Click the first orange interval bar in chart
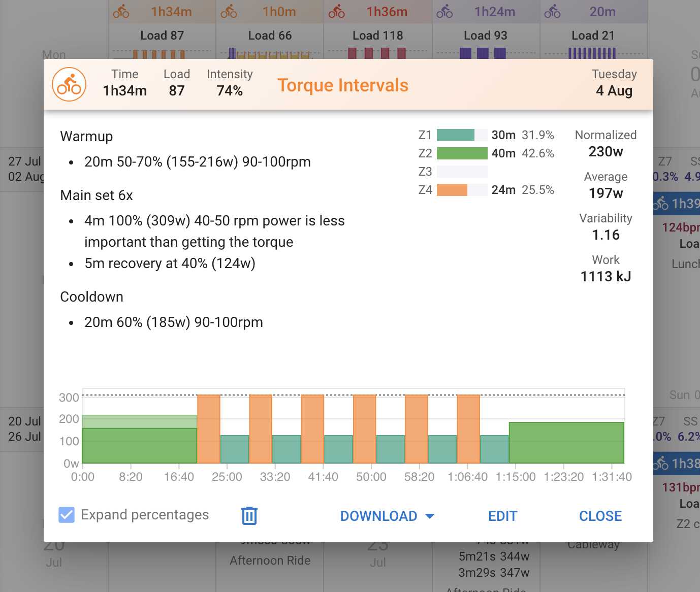This screenshot has width=700, height=592. (x=208, y=429)
